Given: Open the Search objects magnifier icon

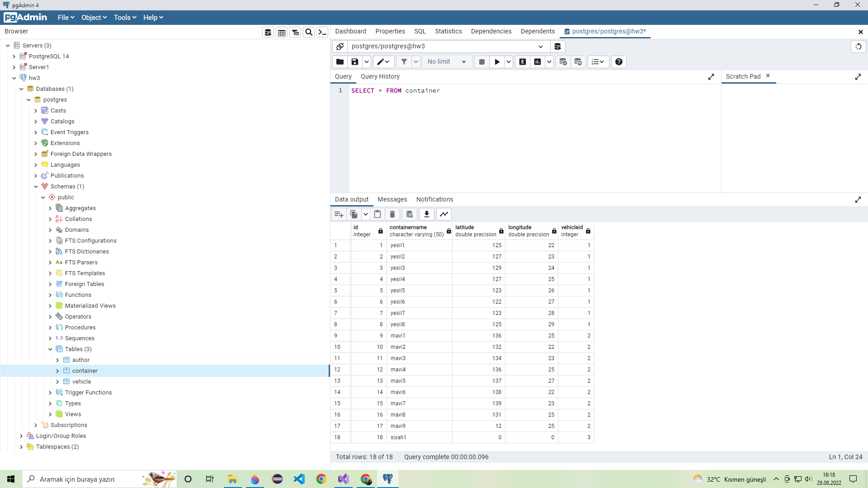Looking at the screenshot, I should 309,32.
